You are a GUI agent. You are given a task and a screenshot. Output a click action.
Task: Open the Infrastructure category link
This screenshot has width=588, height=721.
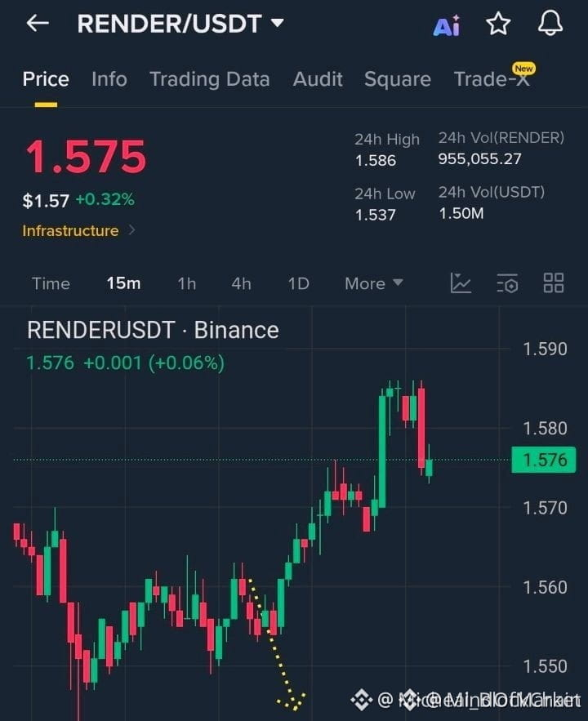[70, 231]
